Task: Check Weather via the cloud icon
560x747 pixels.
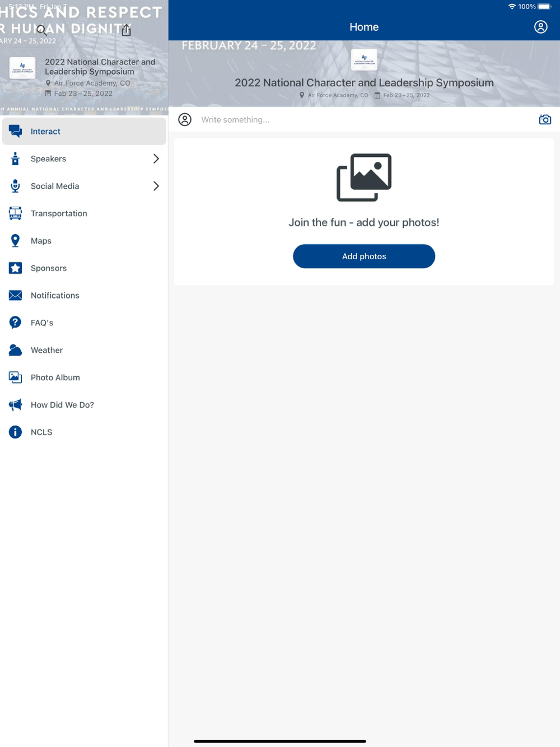Action: [15, 350]
